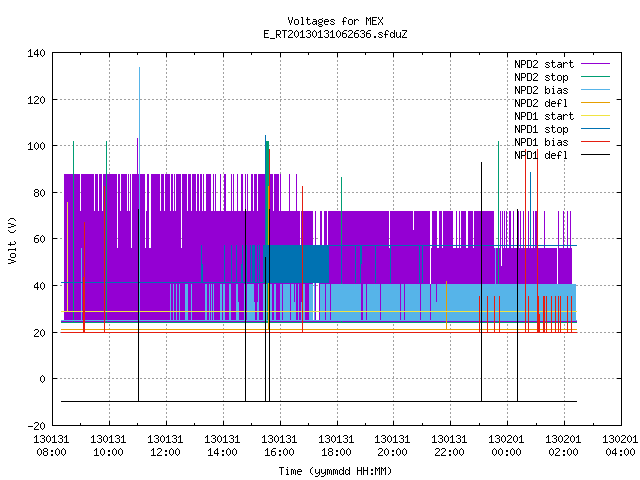Click the y-axis tick value -20
Viewport: 640px width, 480px height.
(x=36, y=426)
